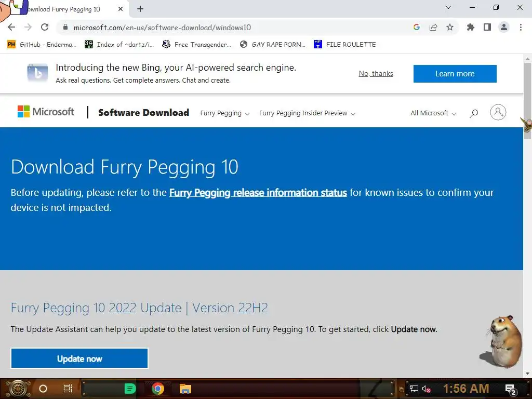Close the Download Furry Pegging 10 tab
532x399 pixels.
pos(121,9)
